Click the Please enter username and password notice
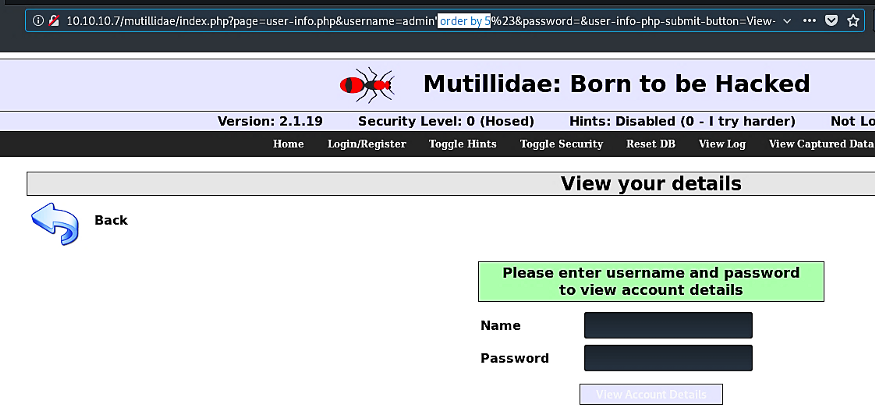875x407 pixels. pyautogui.click(x=651, y=281)
